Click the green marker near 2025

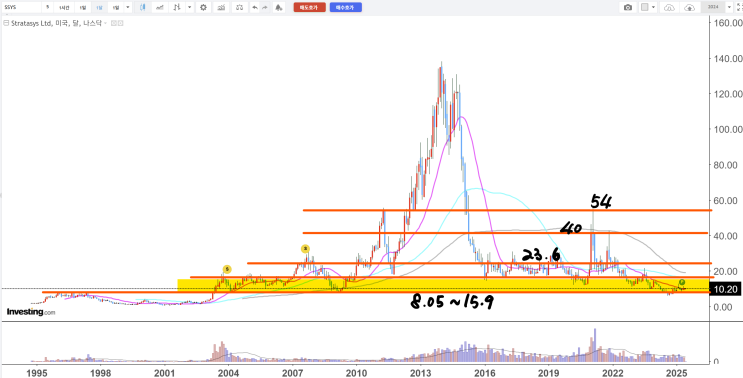[682, 282]
